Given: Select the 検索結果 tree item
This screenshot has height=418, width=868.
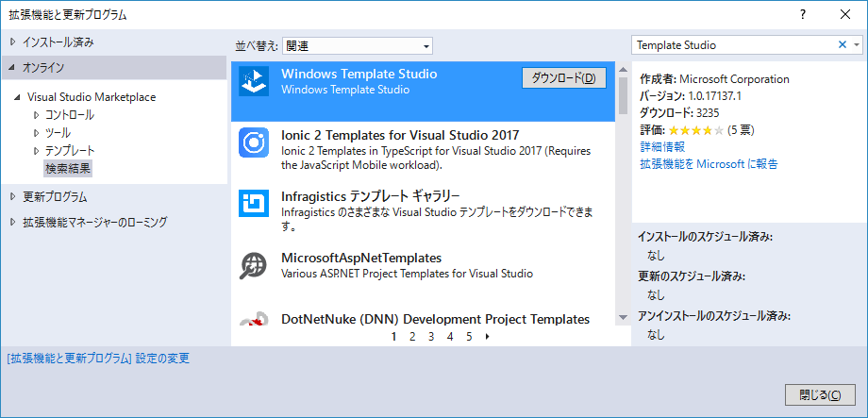Looking at the screenshot, I should (x=68, y=168).
